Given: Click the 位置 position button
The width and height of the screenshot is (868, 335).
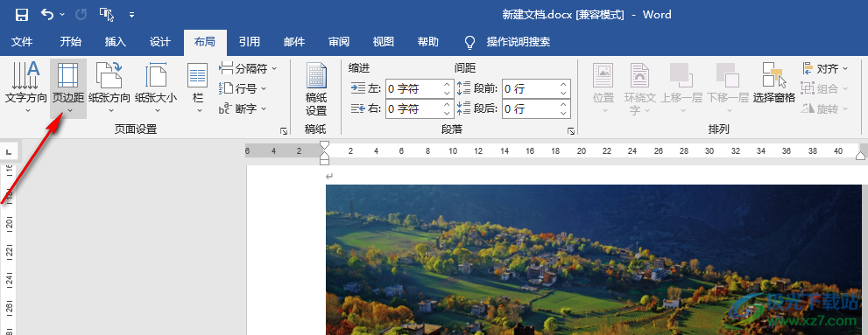Looking at the screenshot, I should coord(603,87).
